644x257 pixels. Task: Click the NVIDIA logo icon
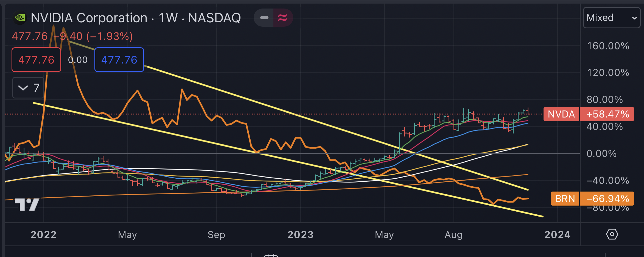(x=20, y=18)
